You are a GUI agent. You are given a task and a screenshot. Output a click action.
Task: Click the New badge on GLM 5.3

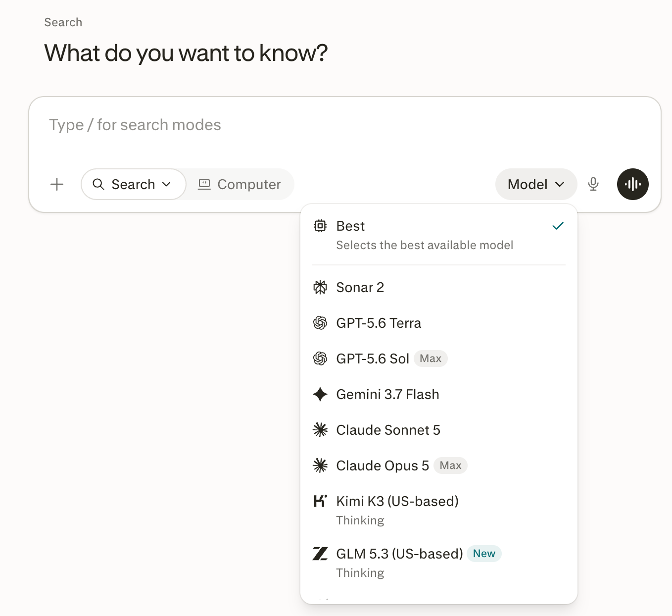click(484, 554)
